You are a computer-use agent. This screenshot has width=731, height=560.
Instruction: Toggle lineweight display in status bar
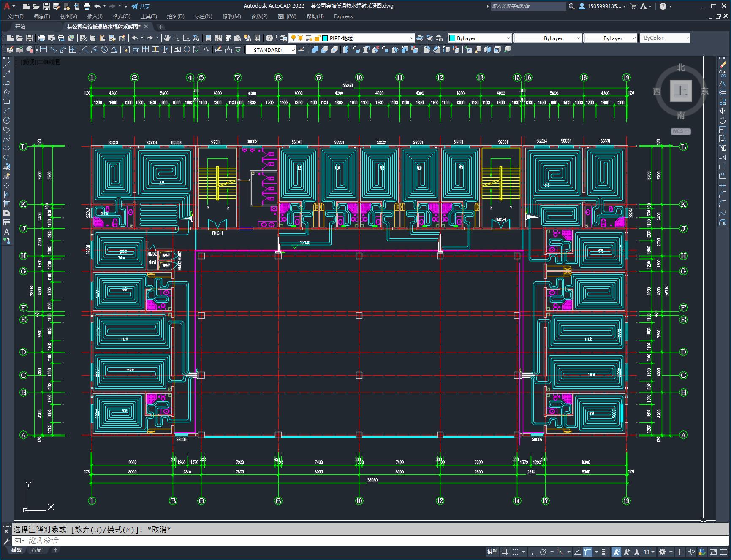pos(605,552)
